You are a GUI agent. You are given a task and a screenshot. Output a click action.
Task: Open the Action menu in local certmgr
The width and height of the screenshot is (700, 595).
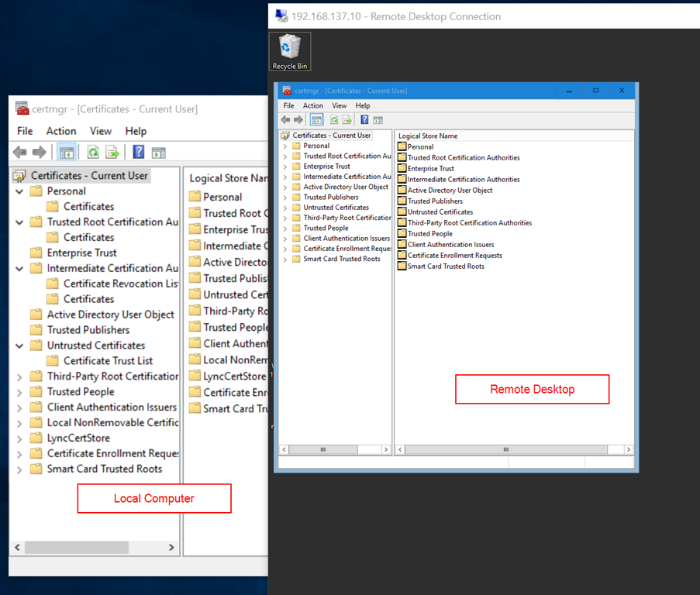[x=60, y=131]
